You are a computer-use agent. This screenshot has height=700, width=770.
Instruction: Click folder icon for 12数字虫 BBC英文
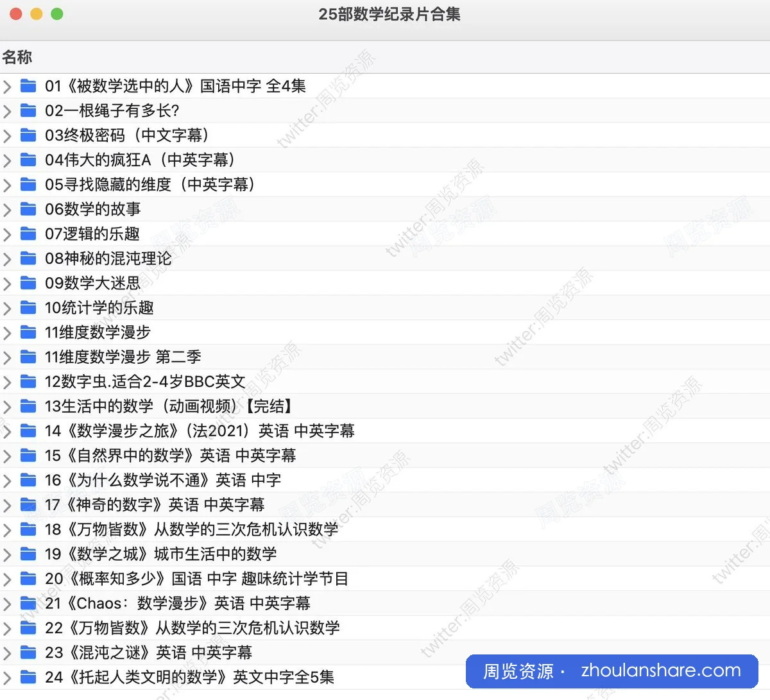[28, 381]
